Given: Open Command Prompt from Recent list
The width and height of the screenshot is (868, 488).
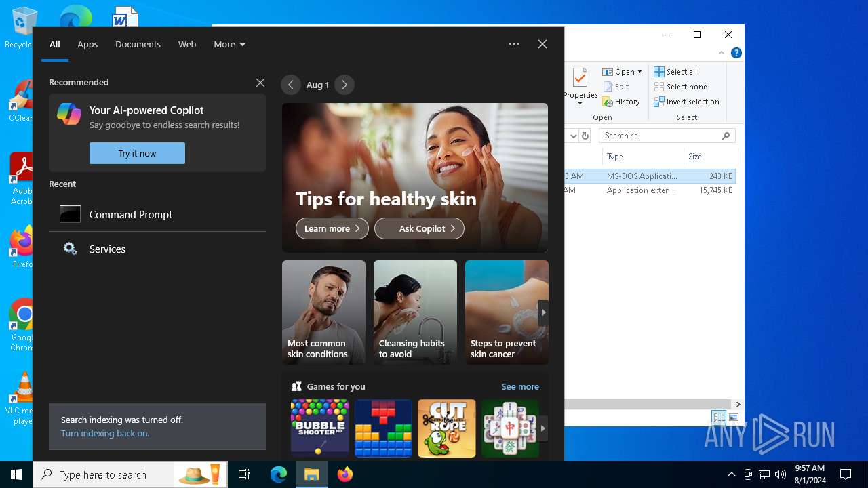Looking at the screenshot, I should pyautogui.click(x=157, y=214).
